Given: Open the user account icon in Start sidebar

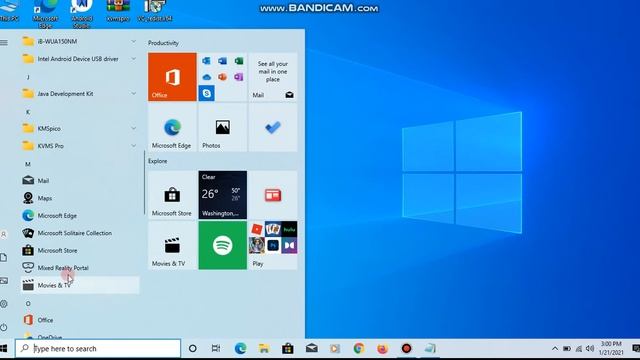Looking at the screenshot, I should point(4,235).
